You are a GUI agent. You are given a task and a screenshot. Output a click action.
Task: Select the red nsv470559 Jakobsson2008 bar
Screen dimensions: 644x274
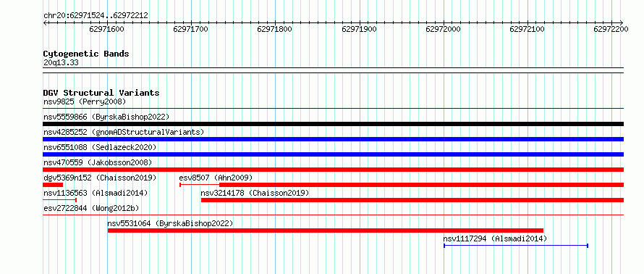click(333, 170)
